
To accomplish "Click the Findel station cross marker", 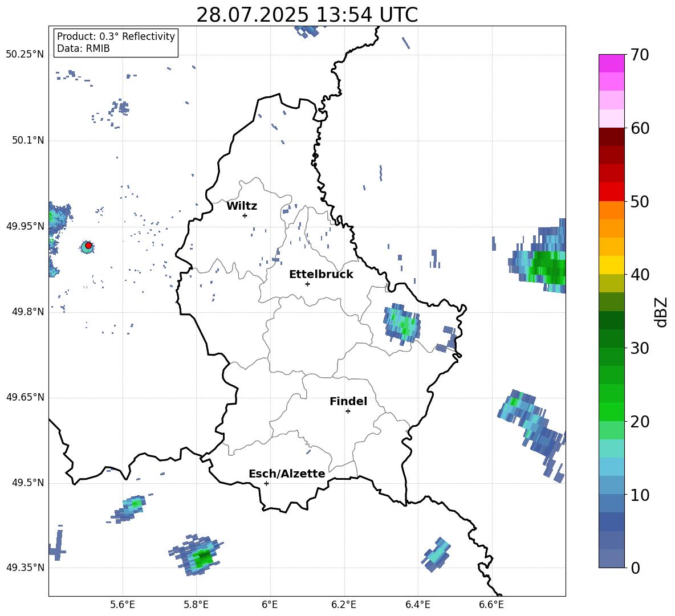I will pyautogui.click(x=348, y=411).
